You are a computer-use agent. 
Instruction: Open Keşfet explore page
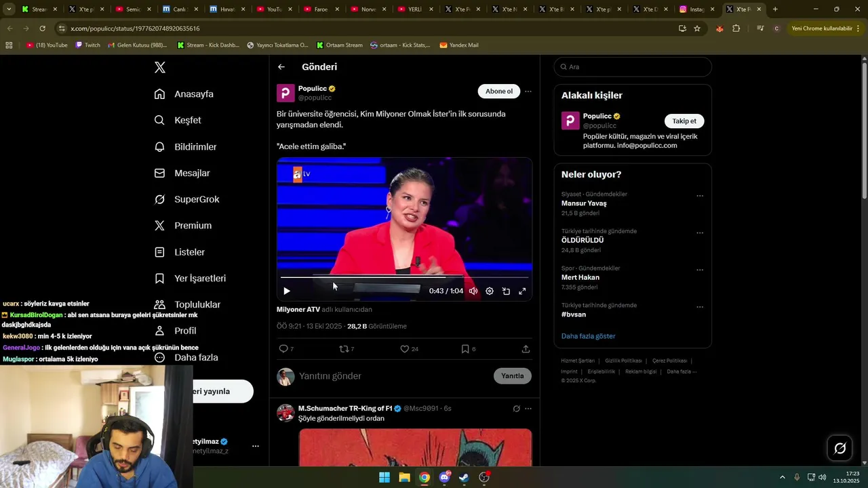click(x=178, y=120)
